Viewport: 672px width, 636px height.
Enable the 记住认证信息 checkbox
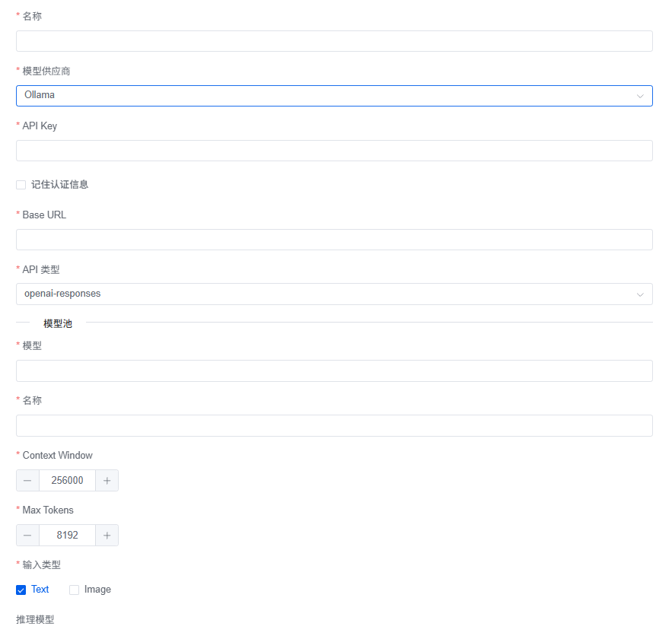(x=21, y=185)
